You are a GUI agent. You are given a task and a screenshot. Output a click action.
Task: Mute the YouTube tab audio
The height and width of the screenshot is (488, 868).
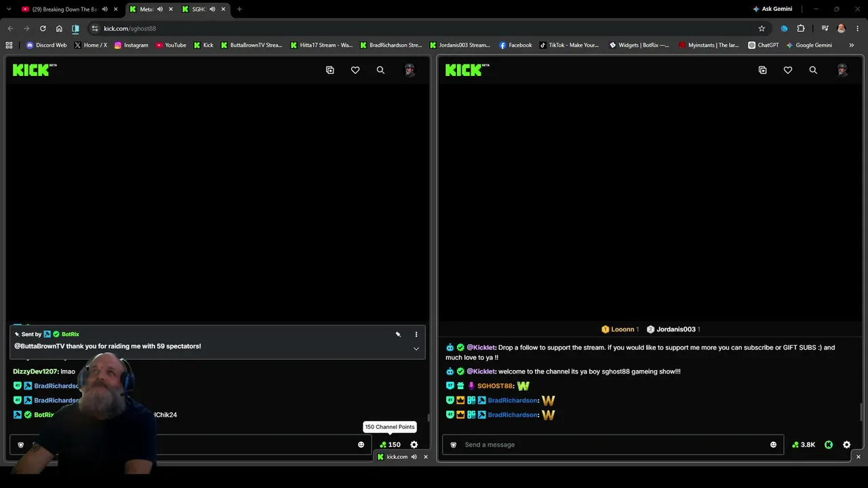(x=104, y=9)
